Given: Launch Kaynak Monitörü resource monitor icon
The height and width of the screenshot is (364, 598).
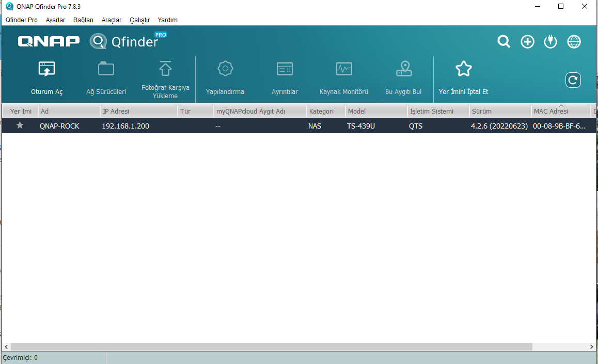Looking at the screenshot, I should [344, 69].
